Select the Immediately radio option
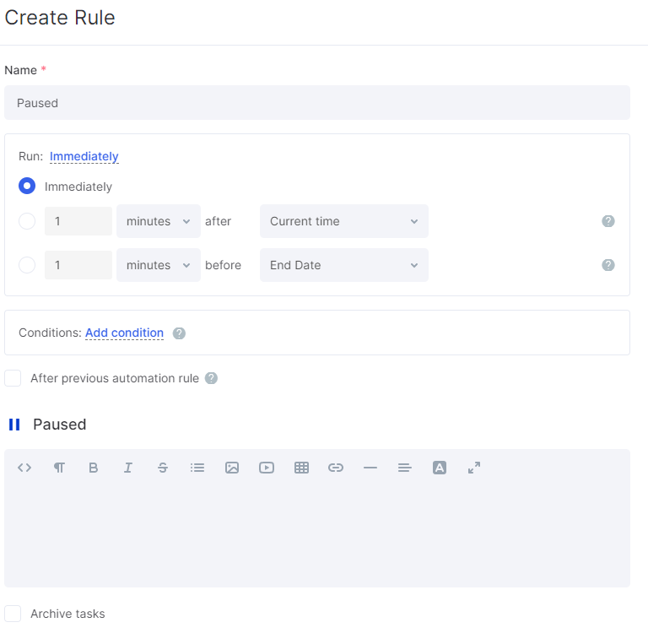Image resolution: width=648 pixels, height=644 pixels. 27,186
